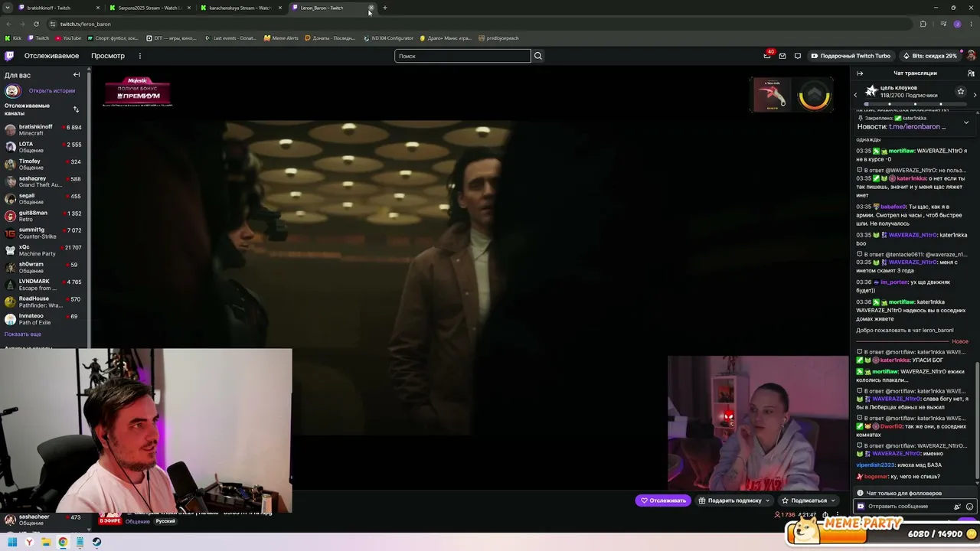
Task: Open a new browser tab
Action: 384,8
